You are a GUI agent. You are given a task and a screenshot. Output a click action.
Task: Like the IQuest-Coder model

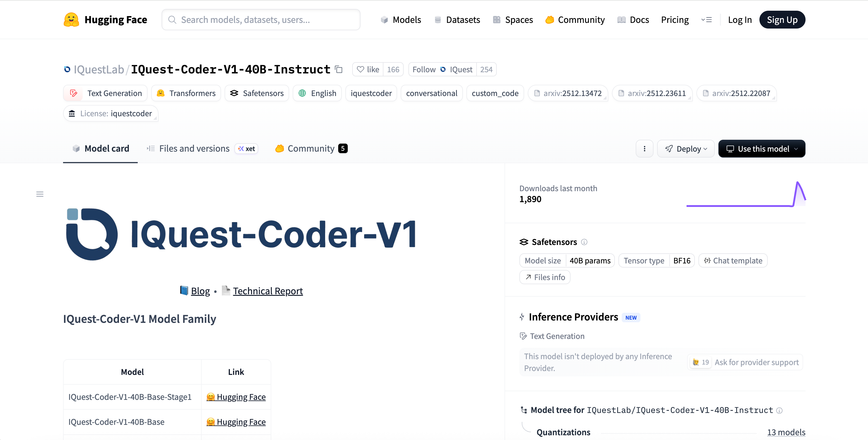click(367, 69)
